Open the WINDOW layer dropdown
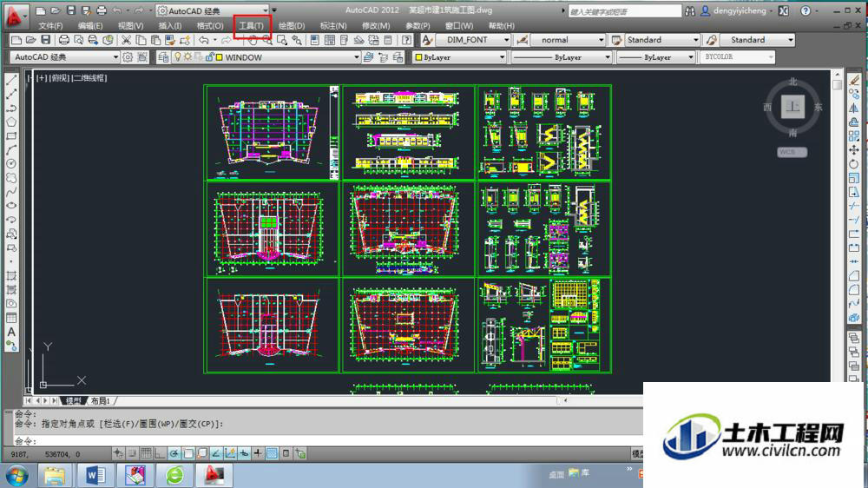The height and width of the screenshot is (488, 868). (357, 57)
